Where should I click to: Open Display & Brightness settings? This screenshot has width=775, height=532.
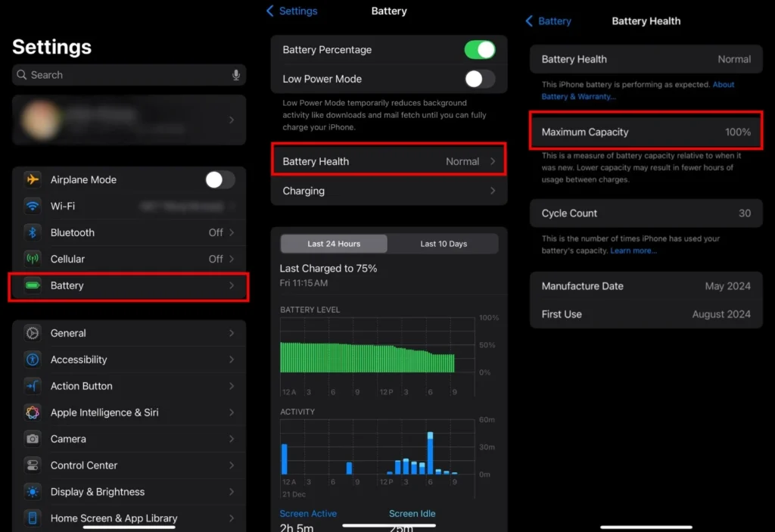(129, 492)
